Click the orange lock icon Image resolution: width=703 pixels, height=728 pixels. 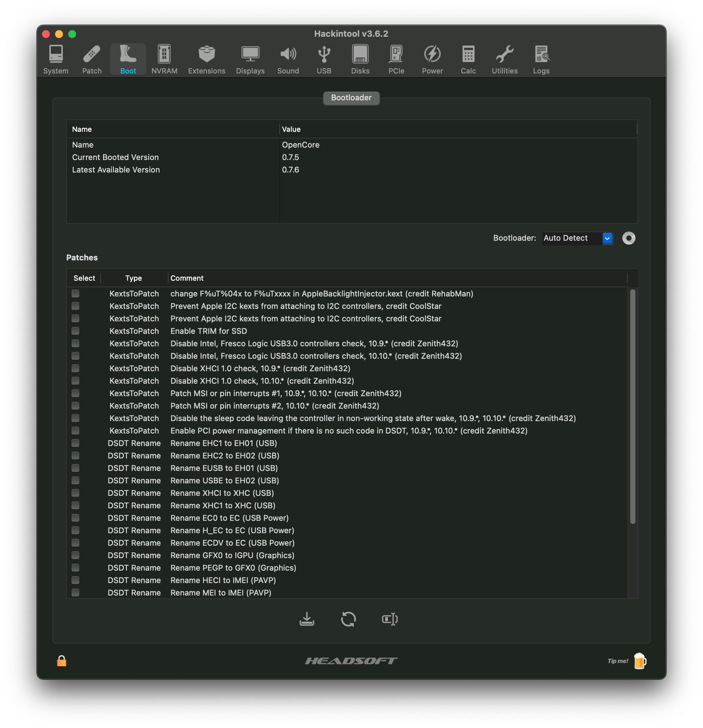[62, 661]
